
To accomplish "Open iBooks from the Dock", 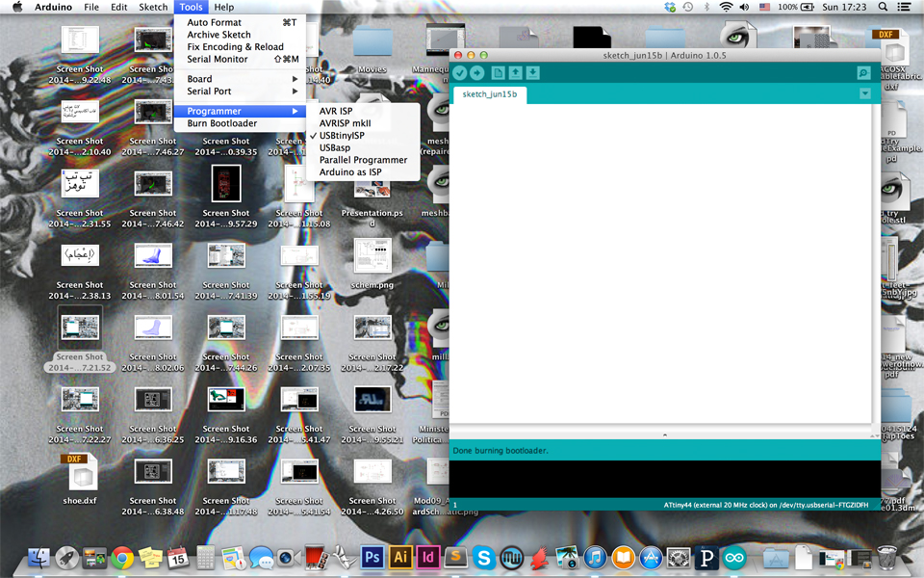I will point(623,558).
